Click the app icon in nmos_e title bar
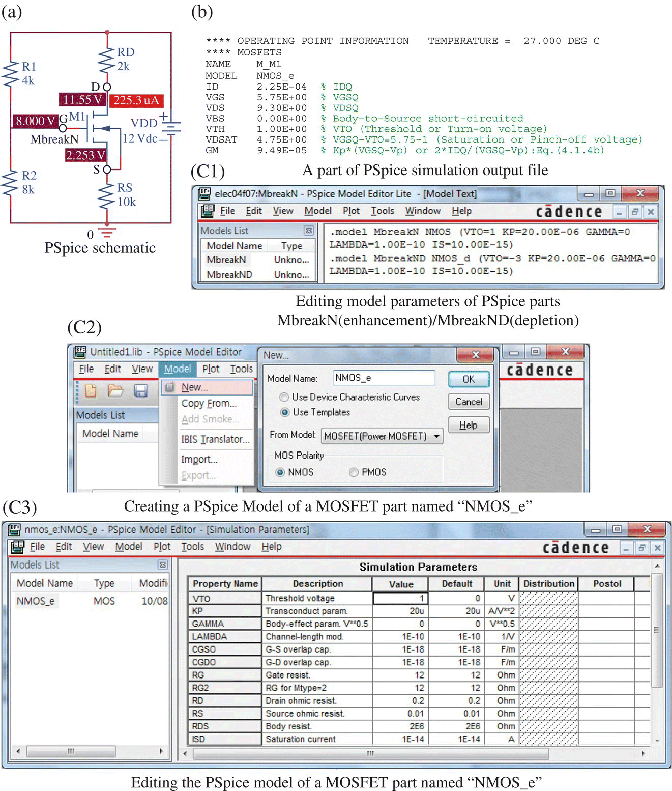Image resolution: width=672 pixels, height=791 pixels. (14, 529)
